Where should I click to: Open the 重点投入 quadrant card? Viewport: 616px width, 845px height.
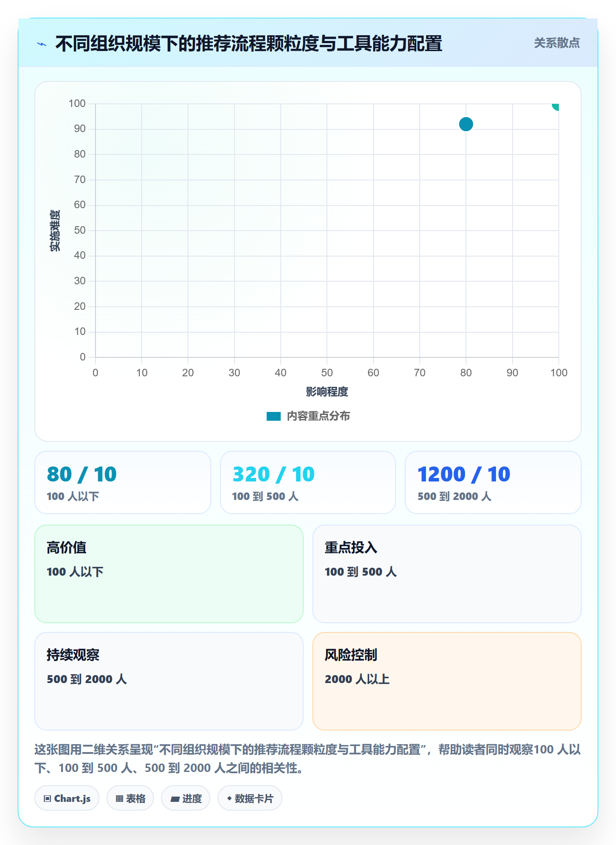[447, 573]
